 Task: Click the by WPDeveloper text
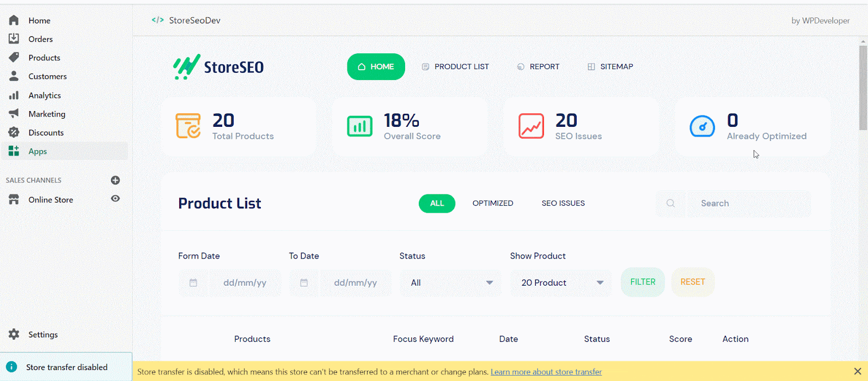point(821,20)
